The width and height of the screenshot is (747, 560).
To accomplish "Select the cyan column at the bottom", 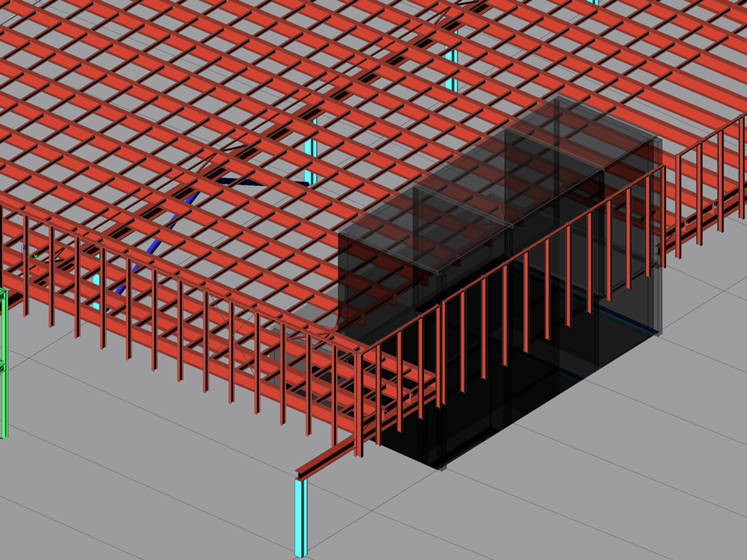I will [300, 516].
